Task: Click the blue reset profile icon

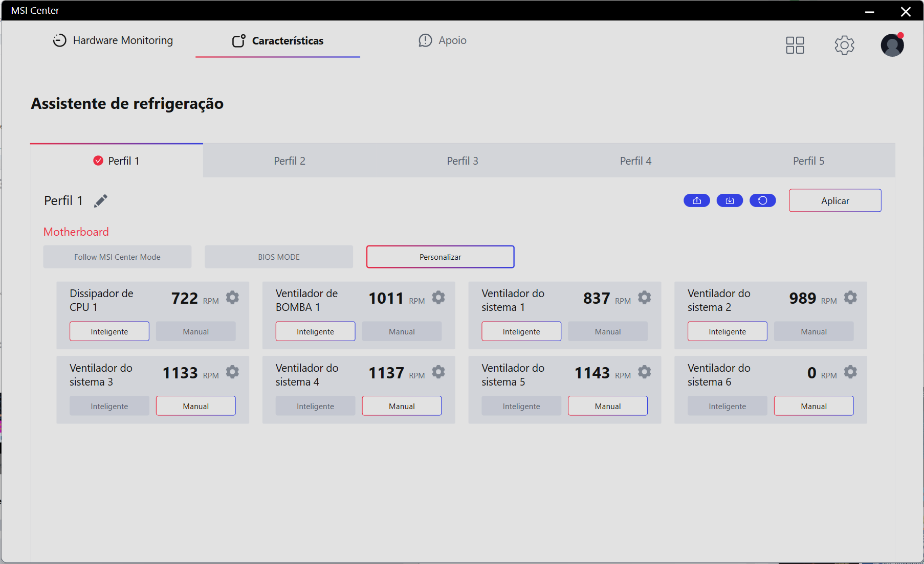Action: click(x=763, y=200)
